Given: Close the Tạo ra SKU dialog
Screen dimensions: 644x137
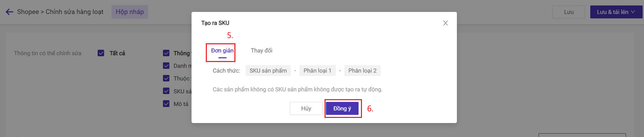Looking at the screenshot, I should point(445,23).
